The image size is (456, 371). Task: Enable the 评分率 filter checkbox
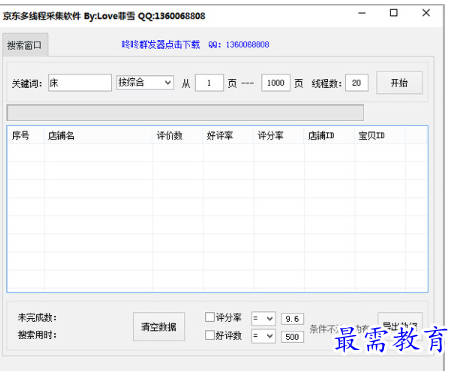210,317
